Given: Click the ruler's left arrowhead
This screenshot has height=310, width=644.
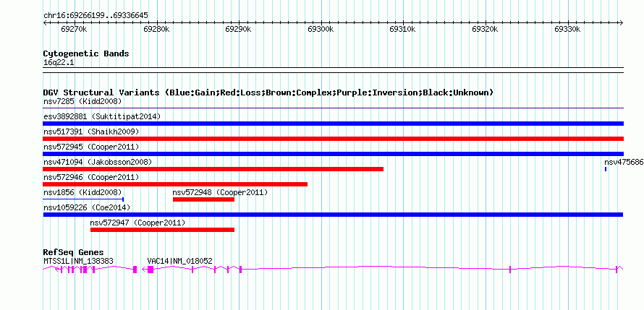Looking at the screenshot, I should pyautogui.click(x=45, y=23).
